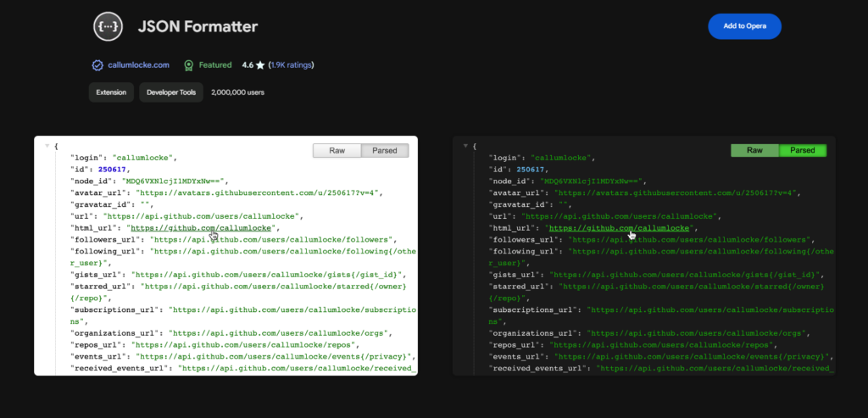The image size is (868, 418).
Task: Click the "gravatar_id" key in the light screenshot
Action: 100,205
